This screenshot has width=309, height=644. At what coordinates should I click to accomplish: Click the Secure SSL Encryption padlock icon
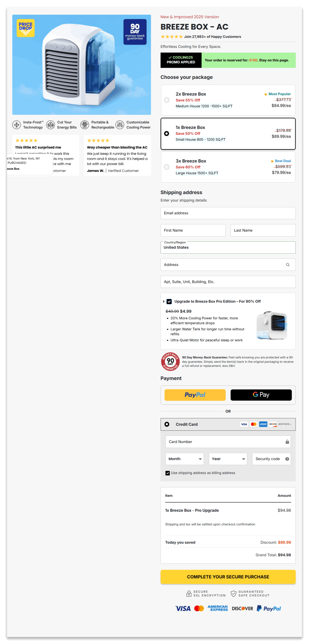tap(189, 593)
